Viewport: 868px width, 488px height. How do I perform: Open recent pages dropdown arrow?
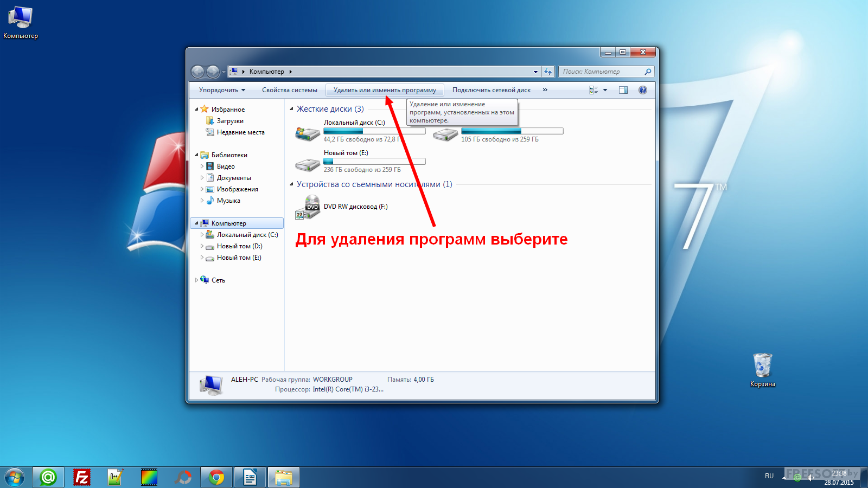(224, 72)
